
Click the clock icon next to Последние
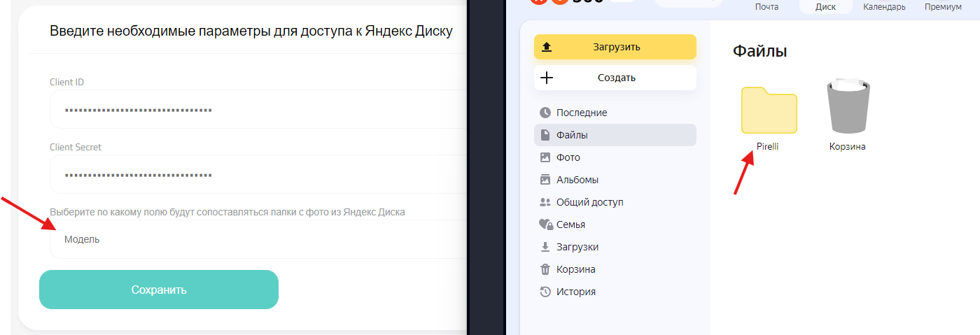tap(545, 113)
